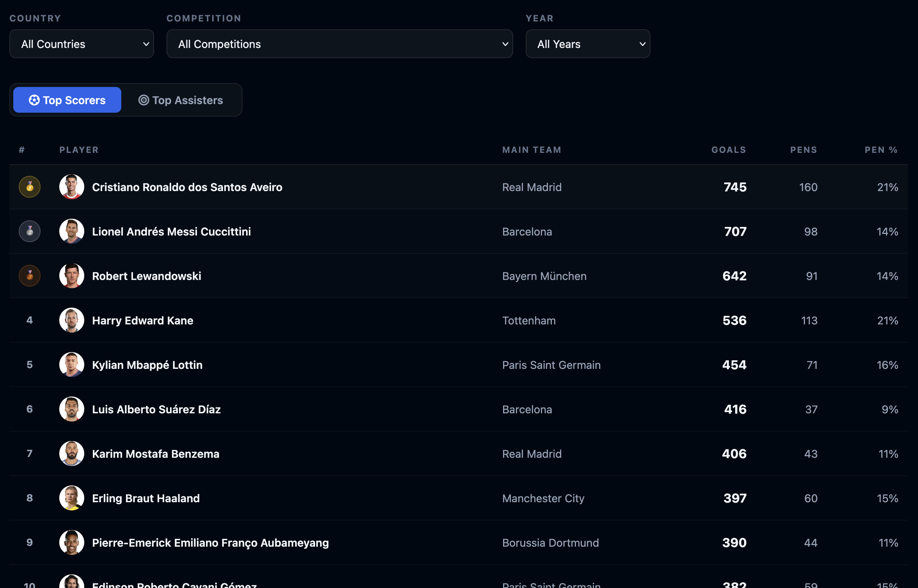This screenshot has height=588, width=918.
Task: Click the 397 goals value
Action: click(735, 498)
